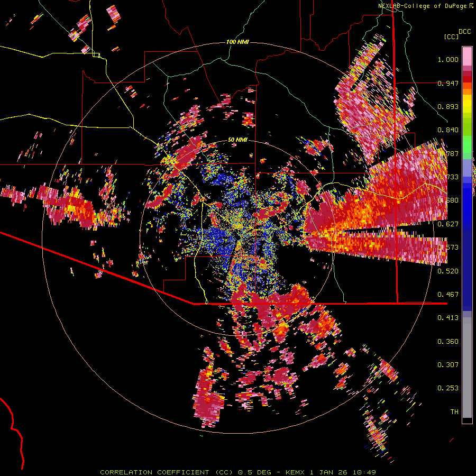476x476 pixels.
Task: Select the 0.520 scale value
Action: click(x=448, y=271)
